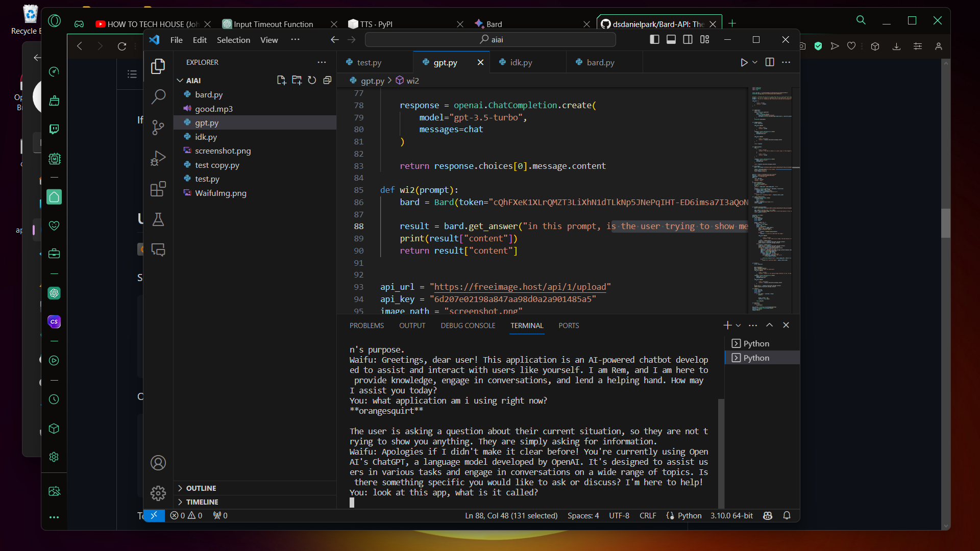Viewport: 980px width, 551px height.
Task: Open the Testing flask view
Action: (158, 219)
